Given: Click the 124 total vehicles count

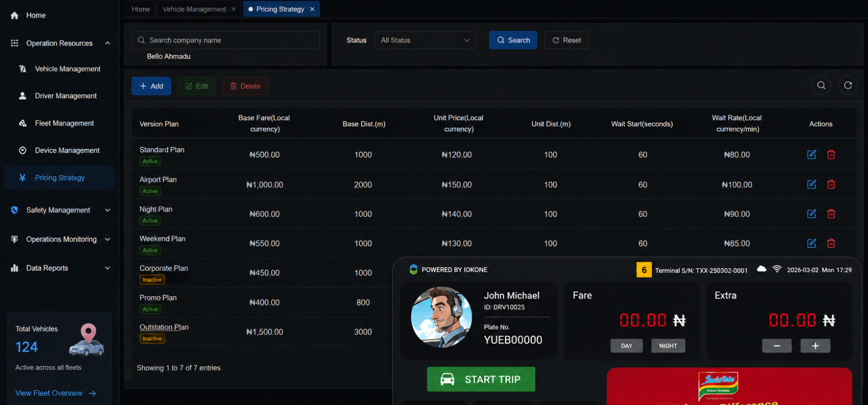Looking at the screenshot, I should click(27, 347).
